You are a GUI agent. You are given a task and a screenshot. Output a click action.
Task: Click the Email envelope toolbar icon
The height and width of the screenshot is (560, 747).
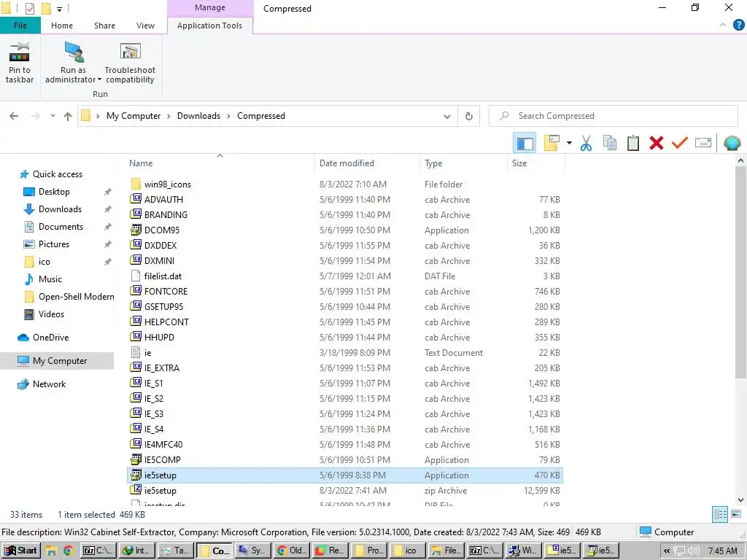point(703,143)
